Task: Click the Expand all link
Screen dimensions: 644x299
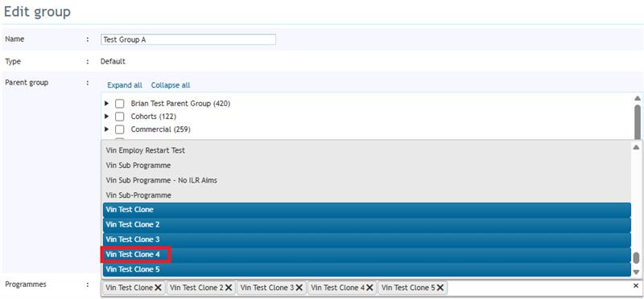Action: pyautogui.click(x=125, y=85)
